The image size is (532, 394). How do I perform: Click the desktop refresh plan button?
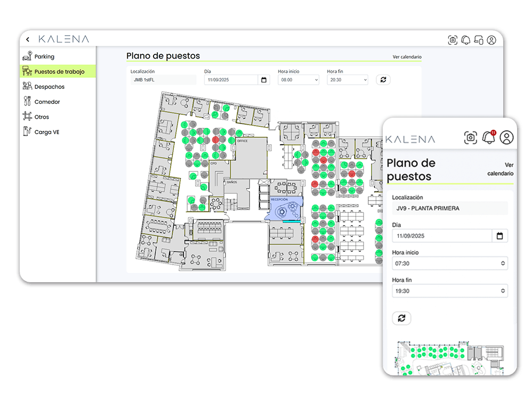tap(383, 80)
